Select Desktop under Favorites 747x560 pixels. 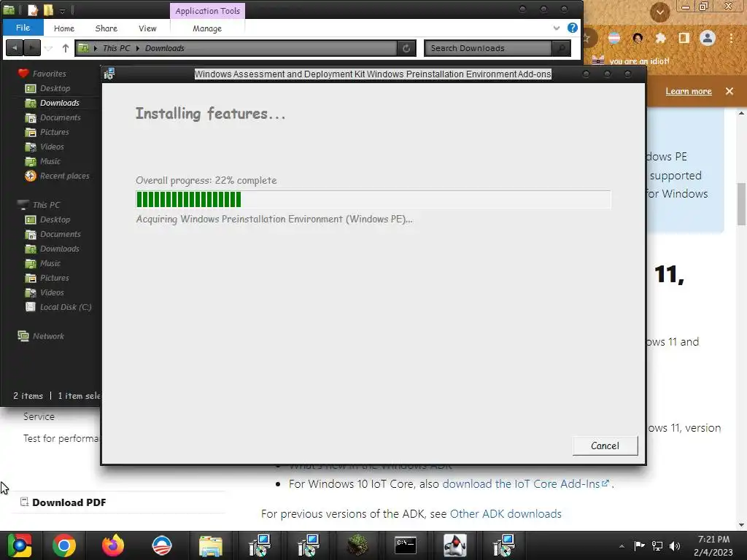[x=55, y=88]
